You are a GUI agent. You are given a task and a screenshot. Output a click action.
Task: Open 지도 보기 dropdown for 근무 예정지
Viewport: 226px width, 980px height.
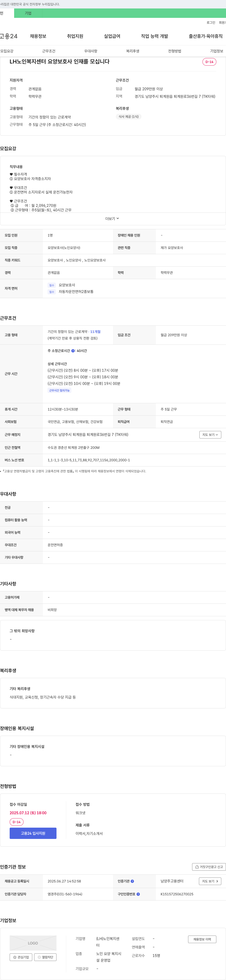point(210,435)
